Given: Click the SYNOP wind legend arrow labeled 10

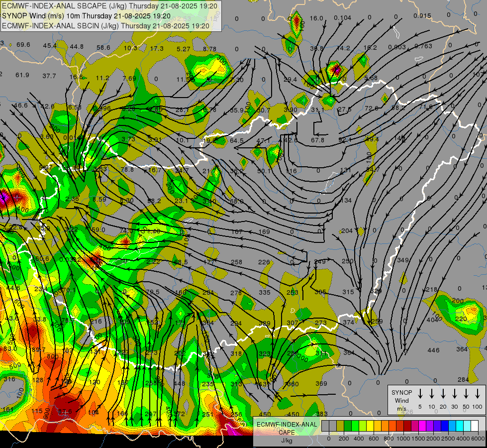Looking at the screenshot, I should (x=431, y=393).
